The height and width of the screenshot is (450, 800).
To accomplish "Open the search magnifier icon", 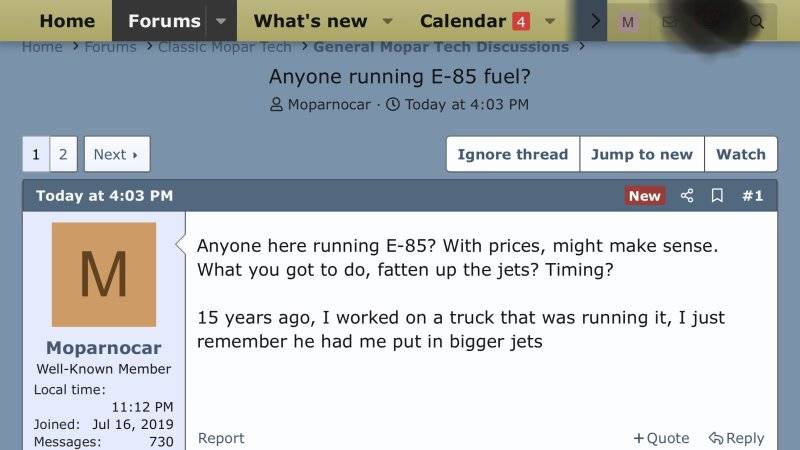I will tap(757, 22).
